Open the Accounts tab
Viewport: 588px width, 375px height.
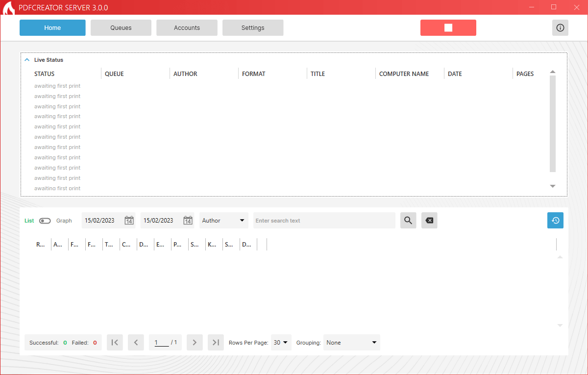[187, 28]
